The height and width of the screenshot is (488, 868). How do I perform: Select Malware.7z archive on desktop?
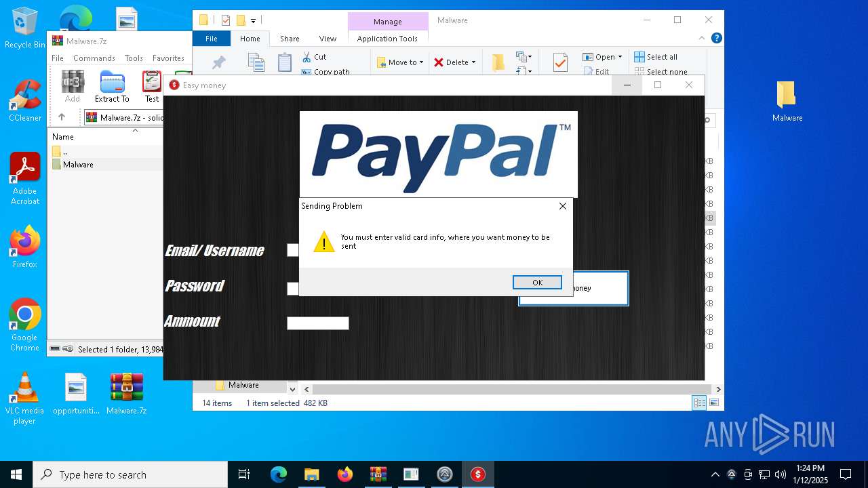(x=127, y=394)
